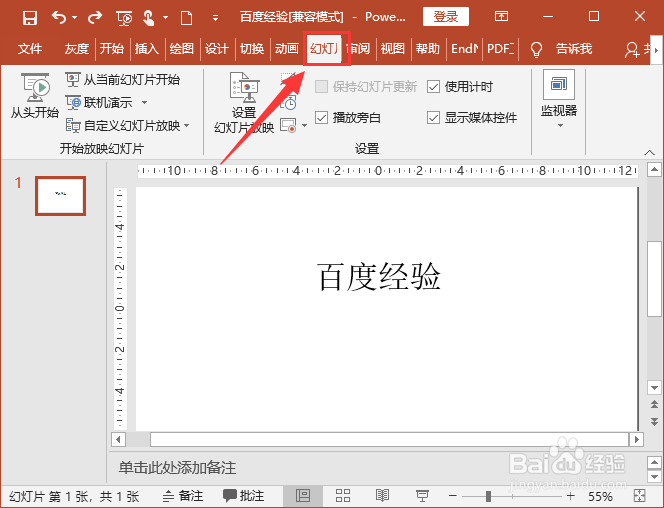Switch to the 设计 tab
Screen dimensions: 664x508
click(x=217, y=49)
